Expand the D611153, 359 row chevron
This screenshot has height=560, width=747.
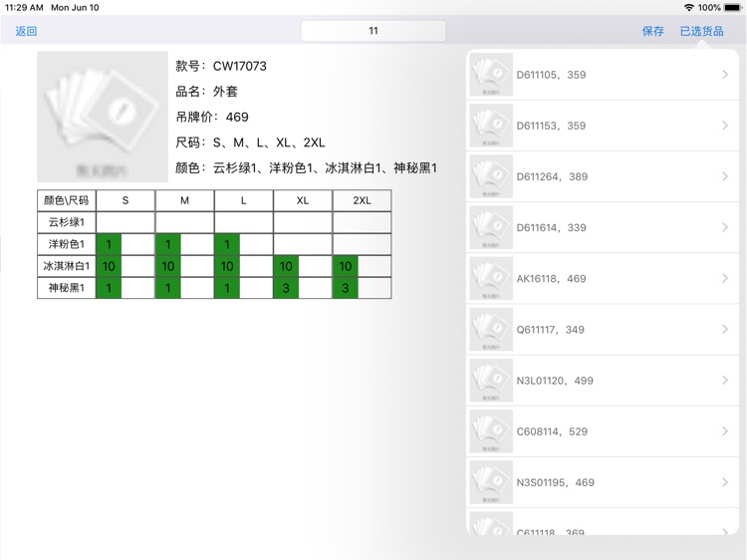click(725, 126)
